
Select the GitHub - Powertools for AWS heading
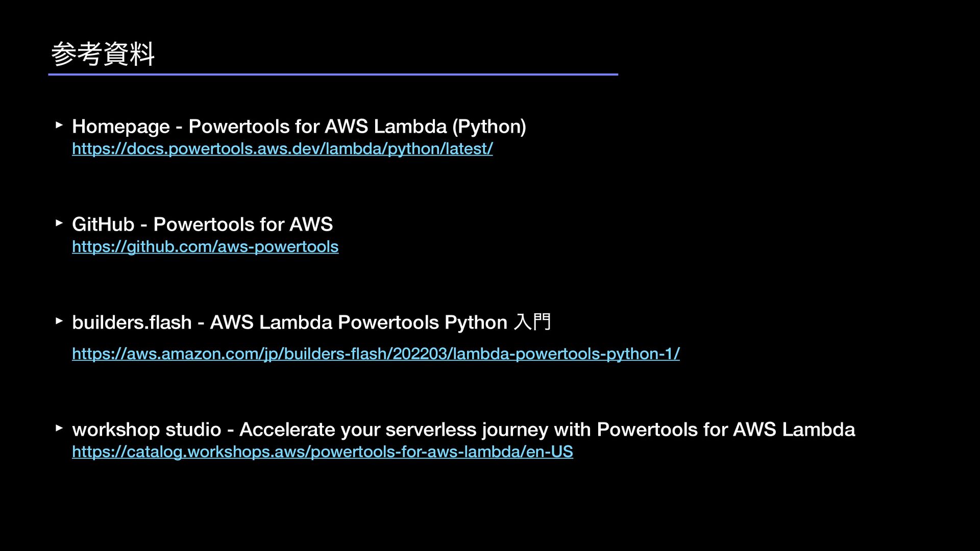[203, 224]
